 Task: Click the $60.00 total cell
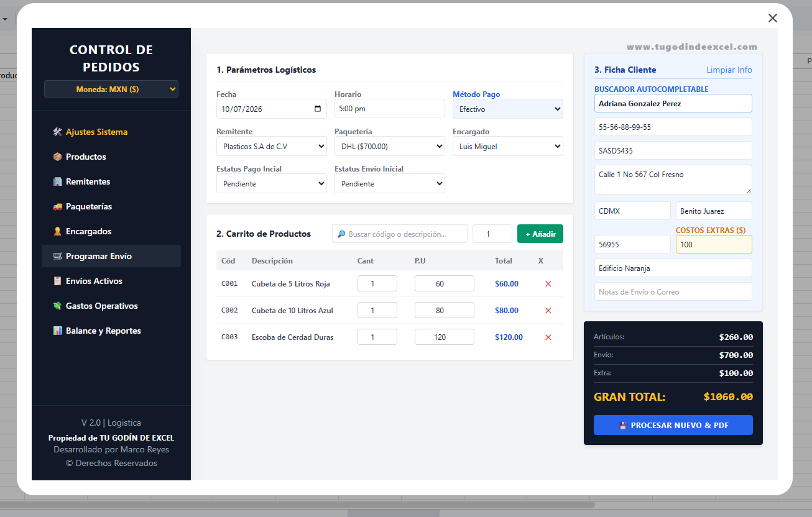(x=507, y=284)
